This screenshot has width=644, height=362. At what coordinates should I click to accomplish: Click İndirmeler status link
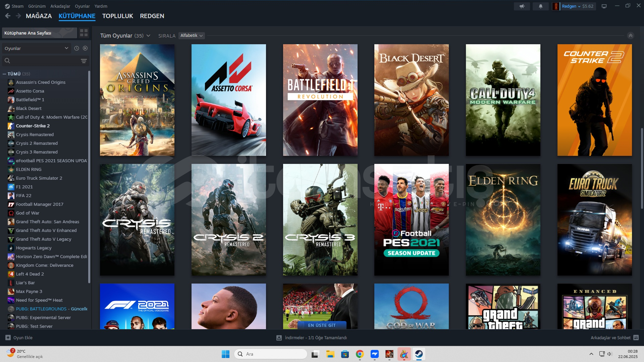[x=316, y=338]
